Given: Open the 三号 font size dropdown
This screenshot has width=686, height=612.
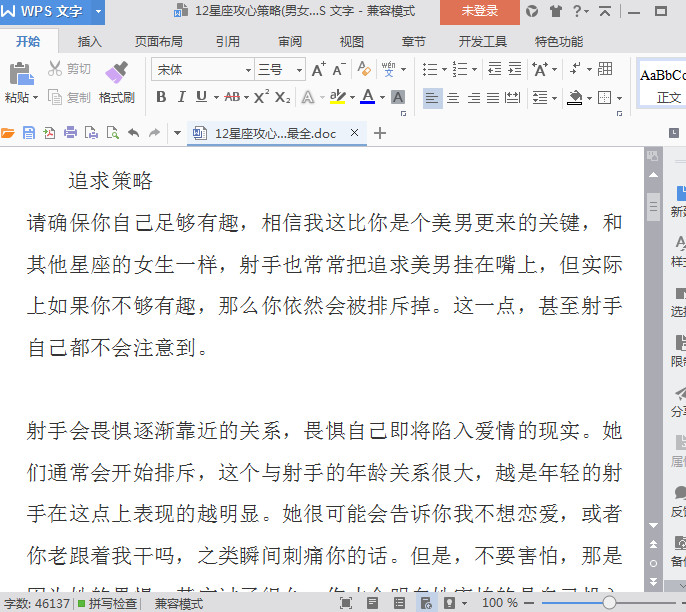Looking at the screenshot, I should click(299, 70).
